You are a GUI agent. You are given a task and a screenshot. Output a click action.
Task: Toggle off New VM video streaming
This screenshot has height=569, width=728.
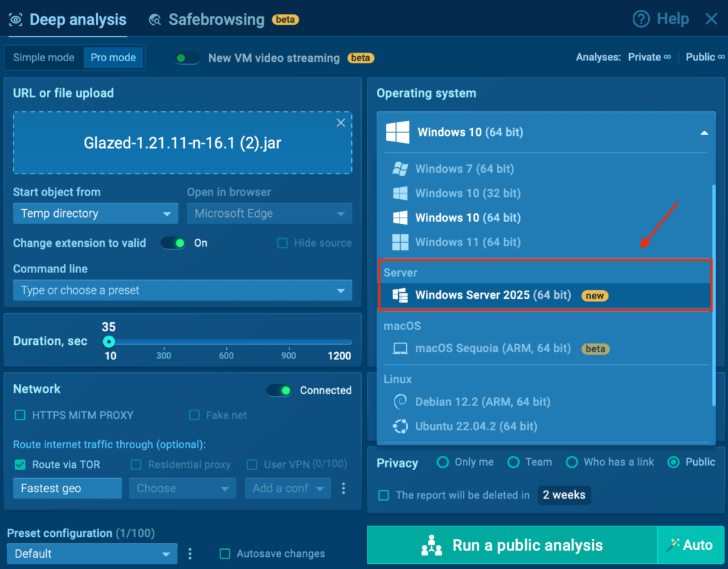tap(187, 58)
